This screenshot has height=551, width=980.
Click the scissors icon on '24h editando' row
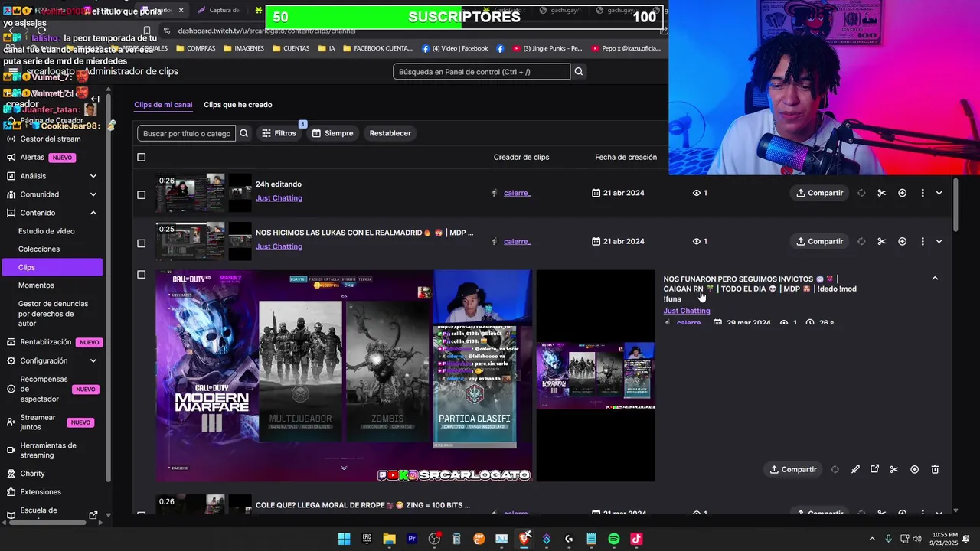pos(881,193)
